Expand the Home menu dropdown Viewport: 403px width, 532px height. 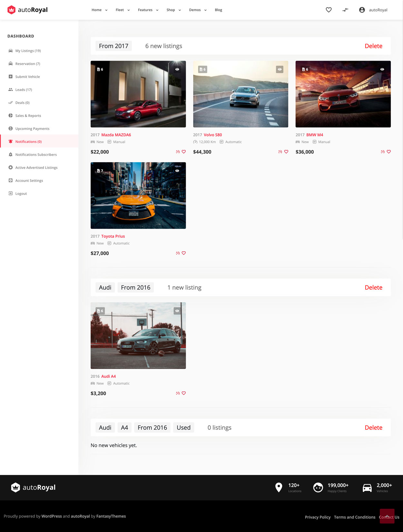point(100,10)
